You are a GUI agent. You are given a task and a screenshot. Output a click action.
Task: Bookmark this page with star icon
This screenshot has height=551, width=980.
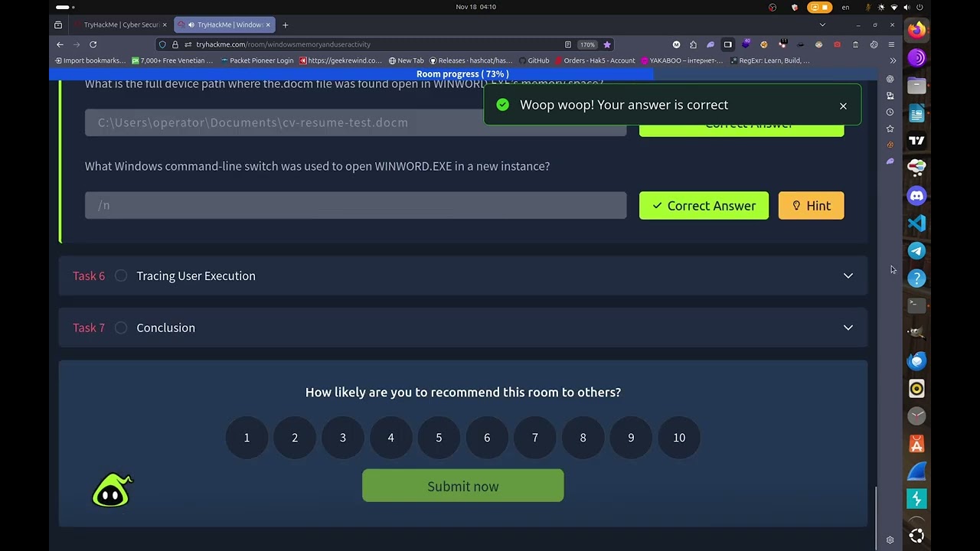tap(606, 44)
